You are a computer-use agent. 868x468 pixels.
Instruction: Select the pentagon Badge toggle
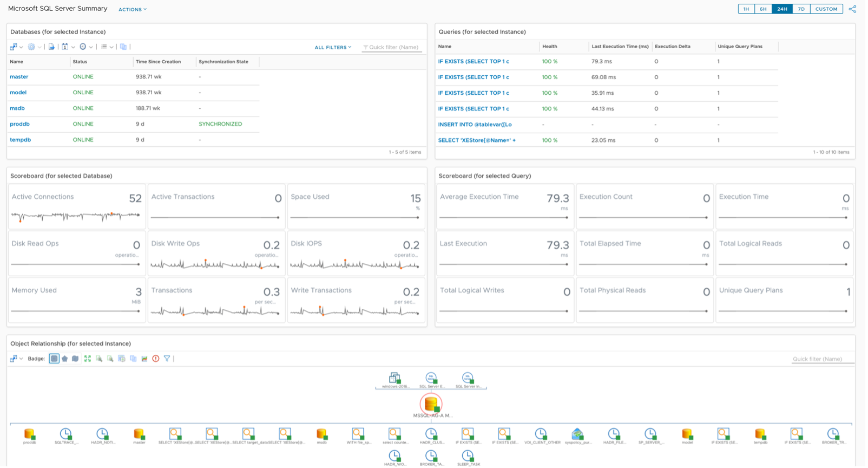65,359
